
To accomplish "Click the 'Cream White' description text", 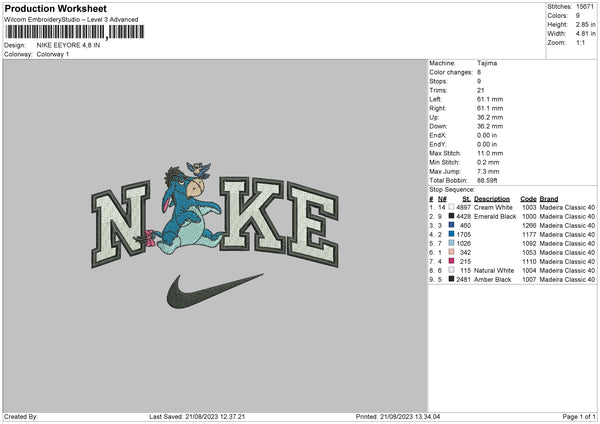I will [493, 207].
